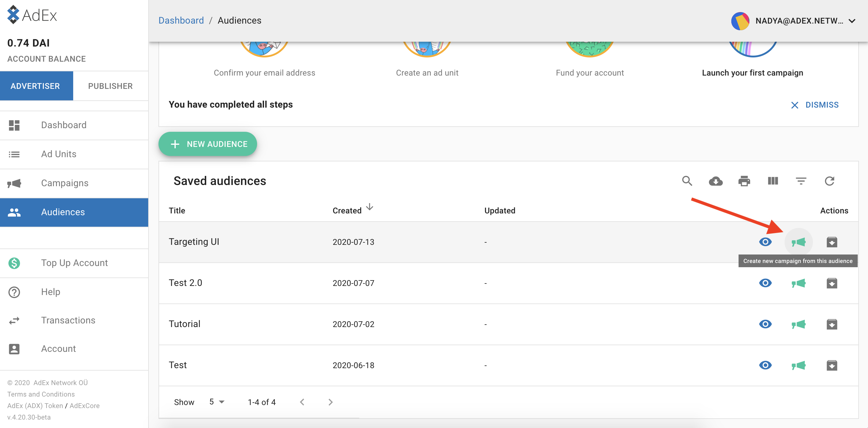The height and width of the screenshot is (428, 868).
Task: Open Dashboard in the sidebar
Action: tap(74, 125)
